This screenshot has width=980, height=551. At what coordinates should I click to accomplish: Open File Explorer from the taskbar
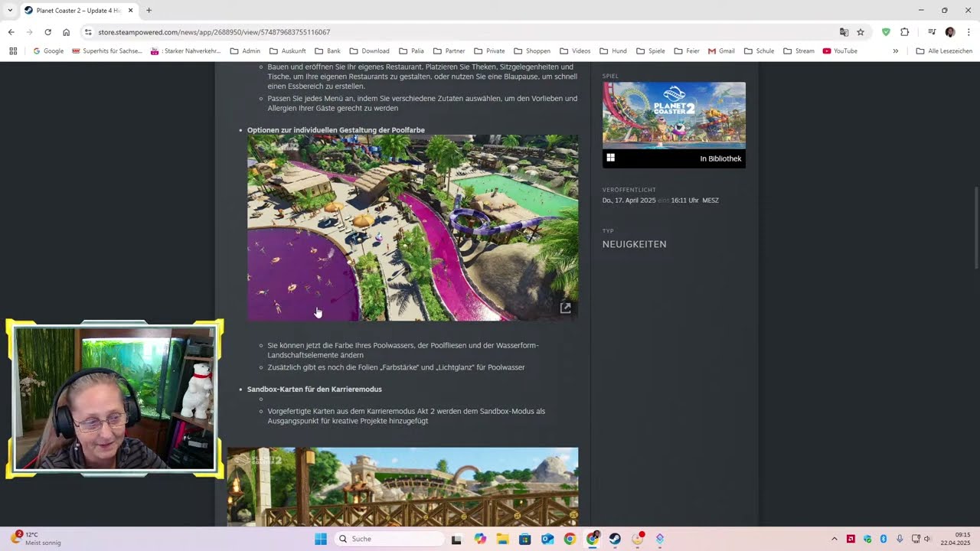[x=502, y=539]
